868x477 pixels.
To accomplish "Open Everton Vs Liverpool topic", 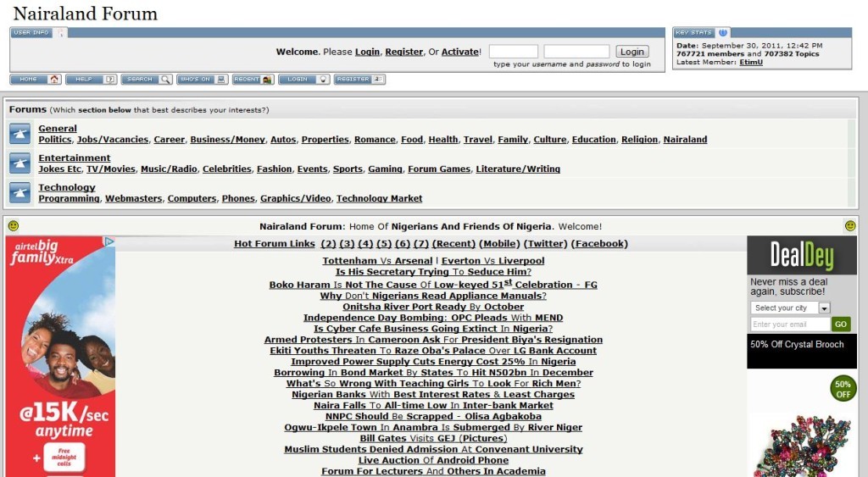I will (492, 261).
